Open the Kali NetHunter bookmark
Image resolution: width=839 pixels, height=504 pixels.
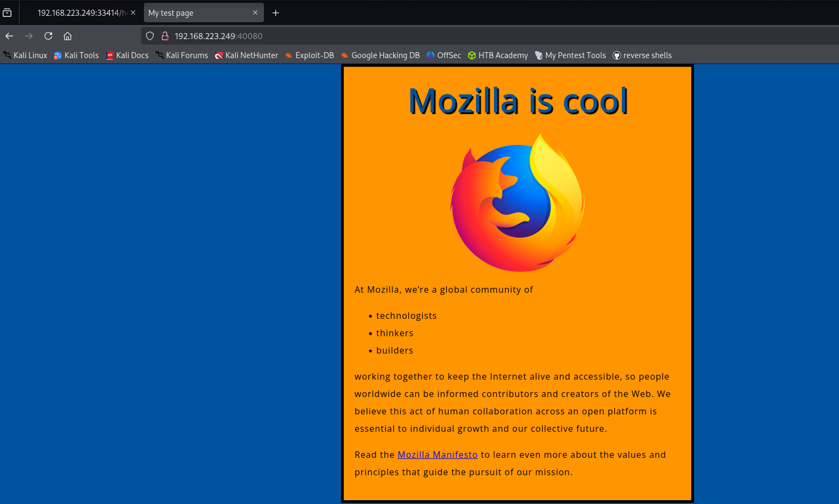246,55
